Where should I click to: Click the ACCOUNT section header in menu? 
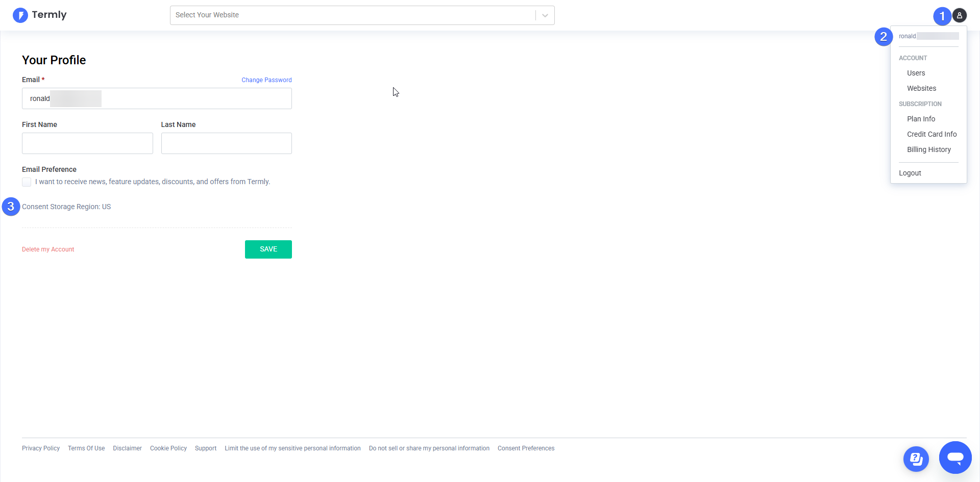tap(913, 58)
